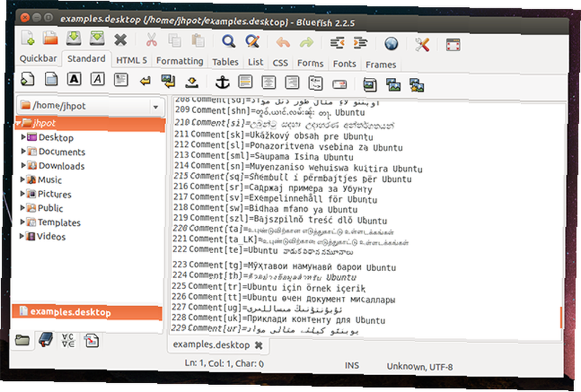Switch to the Formatting tab

180,61
